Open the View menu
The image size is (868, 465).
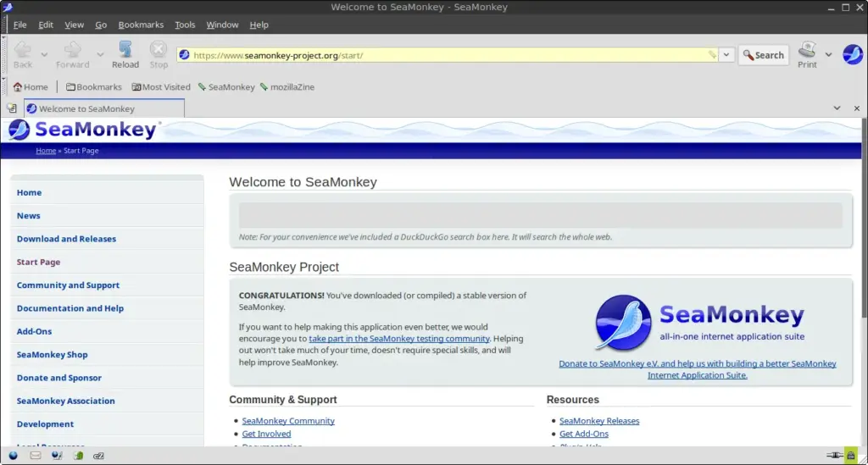[x=75, y=25]
